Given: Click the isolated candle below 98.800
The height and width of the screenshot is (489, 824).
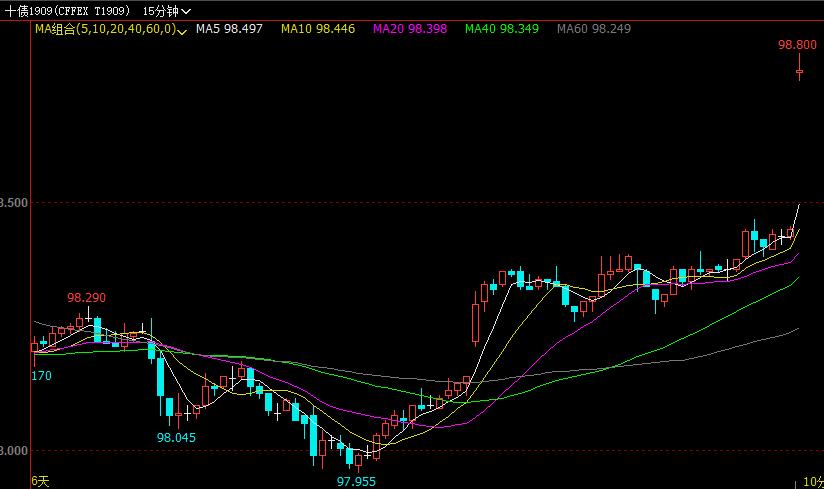Looking at the screenshot, I should (799, 70).
